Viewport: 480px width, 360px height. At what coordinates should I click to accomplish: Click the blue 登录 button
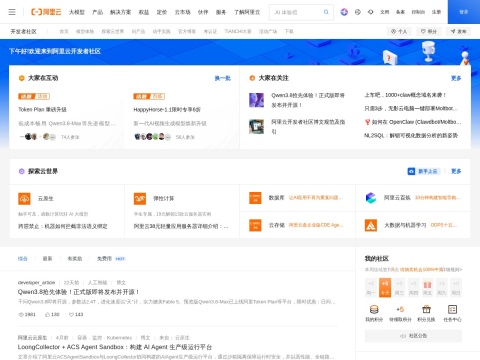pyautogui.click(x=464, y=12)
